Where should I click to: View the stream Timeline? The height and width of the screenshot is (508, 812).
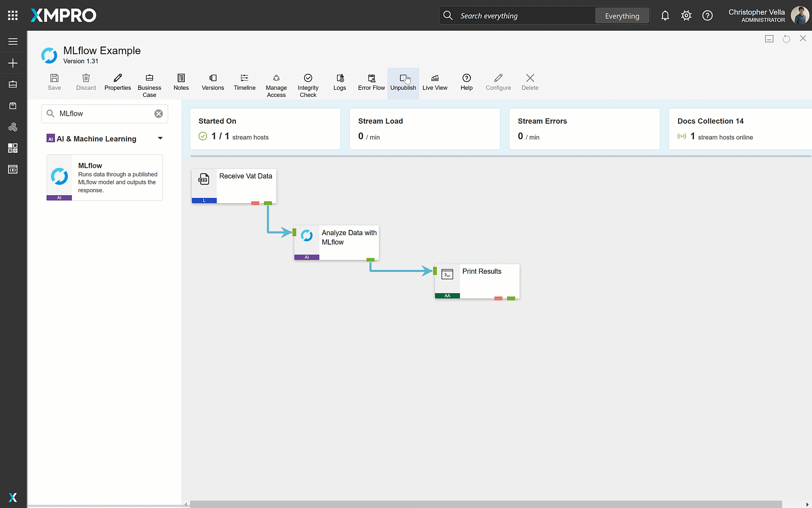point(244,83)
